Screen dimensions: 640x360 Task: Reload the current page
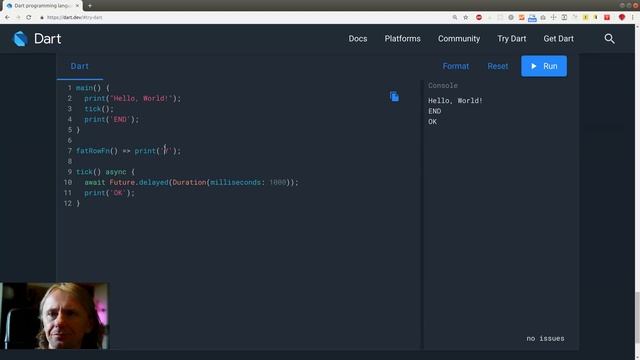click(29, 18)
